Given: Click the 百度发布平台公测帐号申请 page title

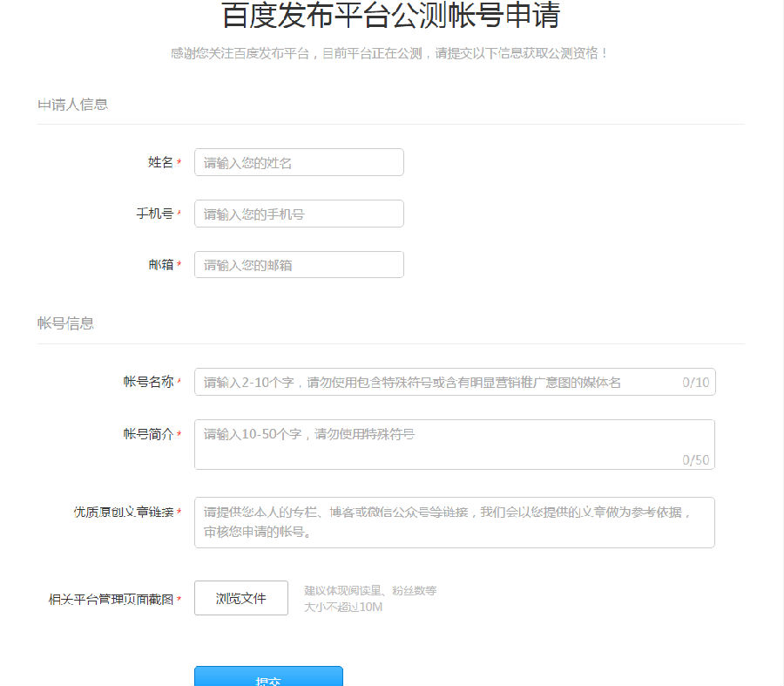Looking at the screenshot, I should click(391, 15).
